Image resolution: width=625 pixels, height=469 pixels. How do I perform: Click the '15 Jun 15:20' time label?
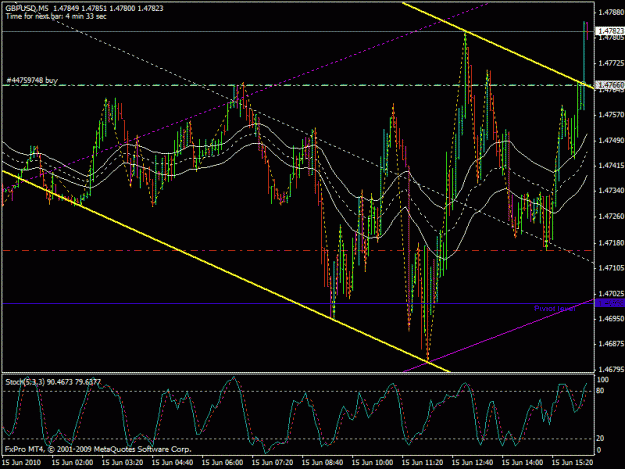(573, 462)
